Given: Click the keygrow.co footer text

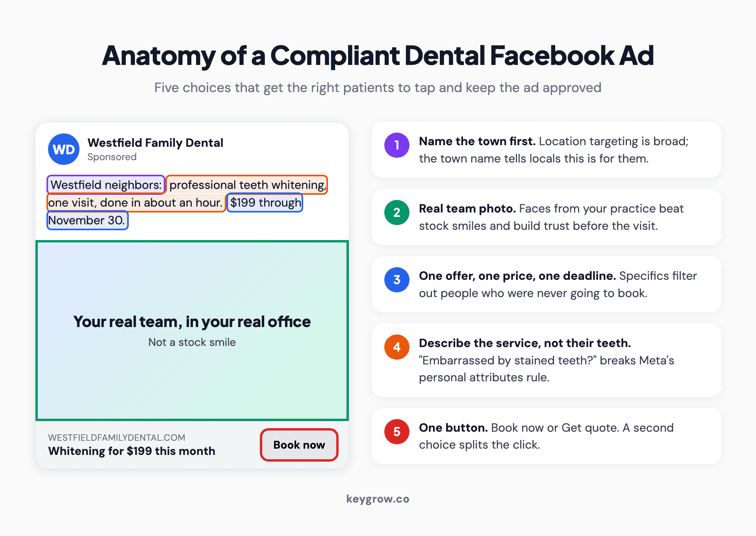Looking at the screenshot, I should (378, 499).
